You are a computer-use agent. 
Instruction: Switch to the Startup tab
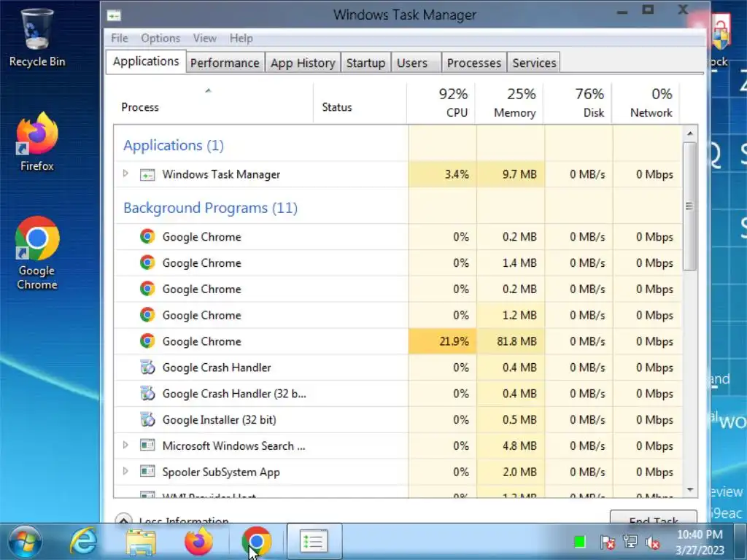366,63
